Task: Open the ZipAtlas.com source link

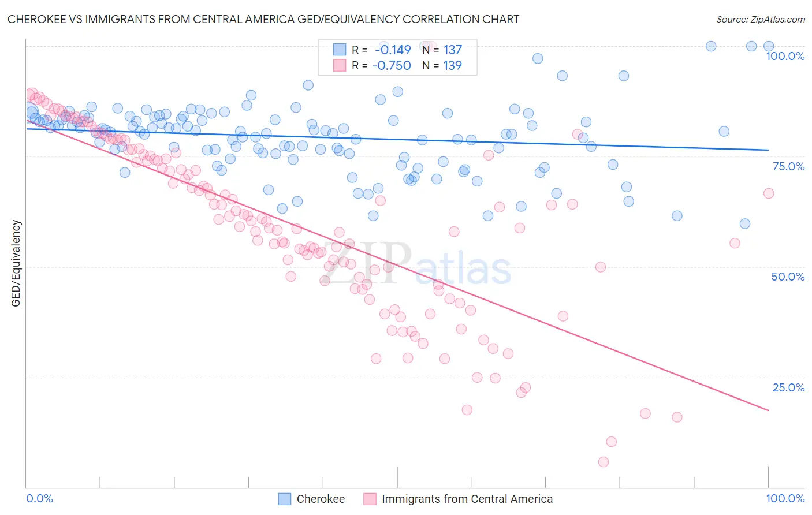Action: click(761, 19)
